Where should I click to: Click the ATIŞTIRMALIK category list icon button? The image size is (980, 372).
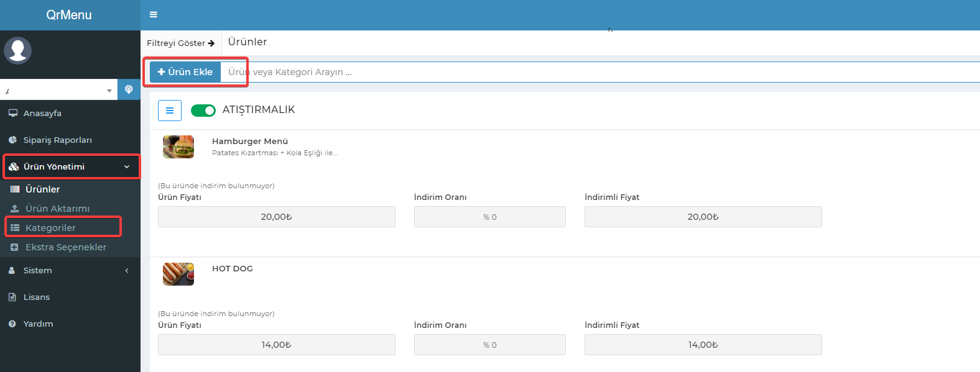[x=170, y=111]
